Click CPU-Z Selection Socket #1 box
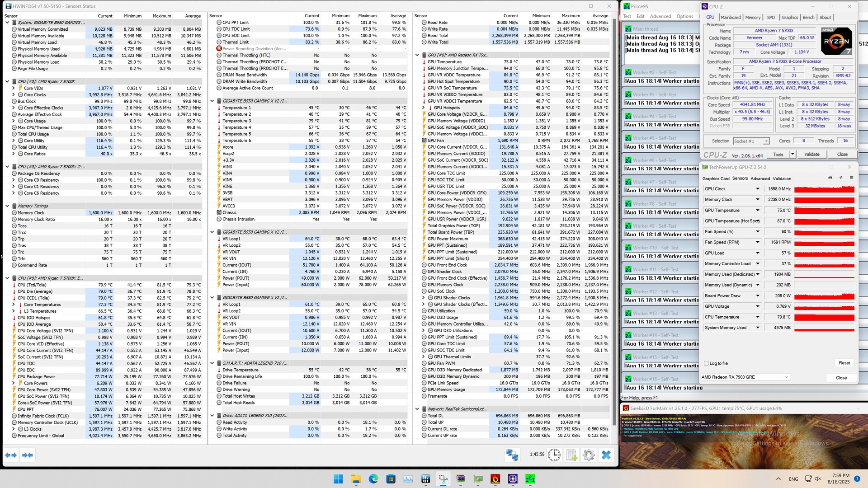 point(751,141)
